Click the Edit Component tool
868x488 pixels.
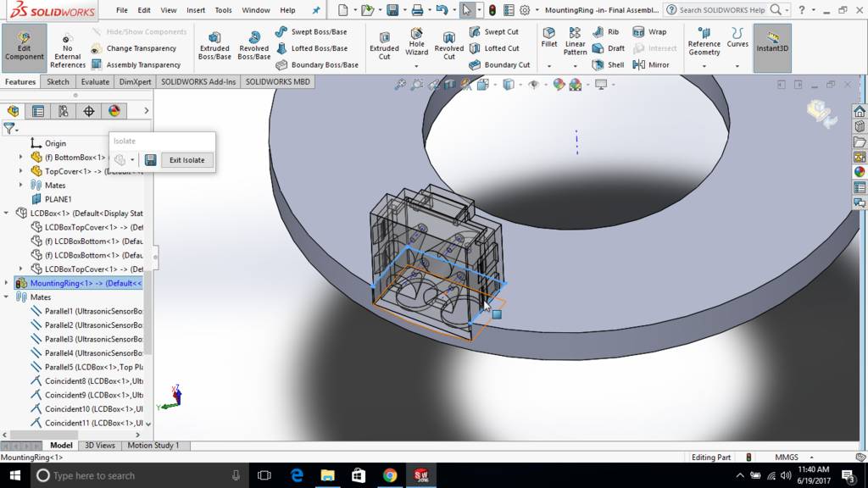click(24, 48)
